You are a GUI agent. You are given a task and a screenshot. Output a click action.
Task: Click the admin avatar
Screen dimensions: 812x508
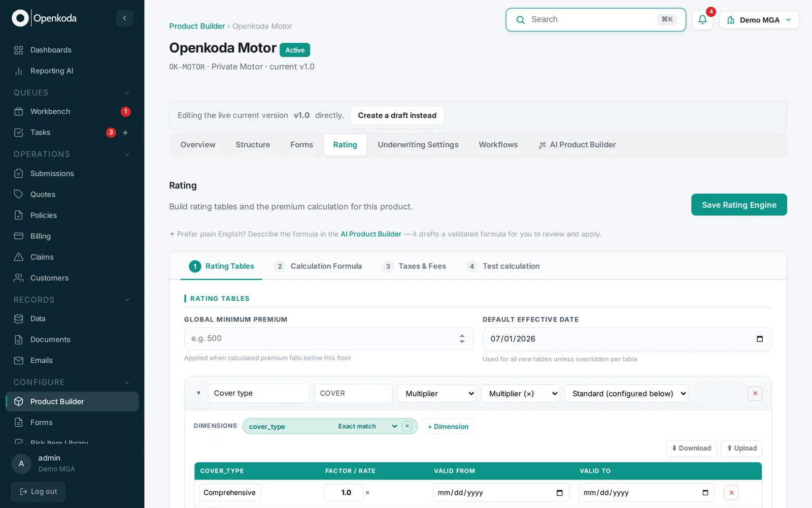[21, 463]
